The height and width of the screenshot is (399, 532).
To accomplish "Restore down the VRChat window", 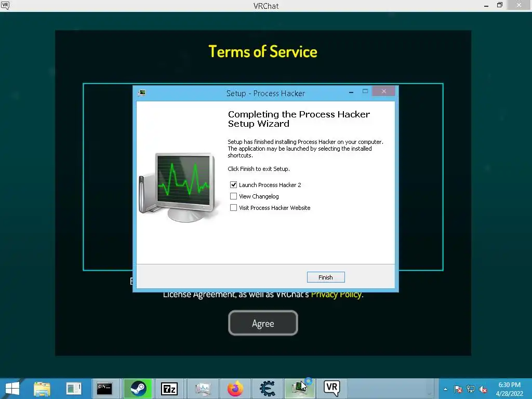I will click(499, 5).
